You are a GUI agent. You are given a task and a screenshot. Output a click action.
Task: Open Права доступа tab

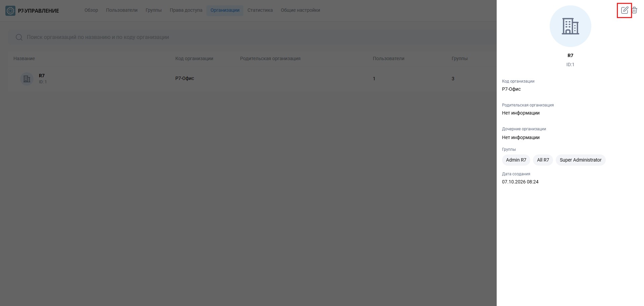186,10
